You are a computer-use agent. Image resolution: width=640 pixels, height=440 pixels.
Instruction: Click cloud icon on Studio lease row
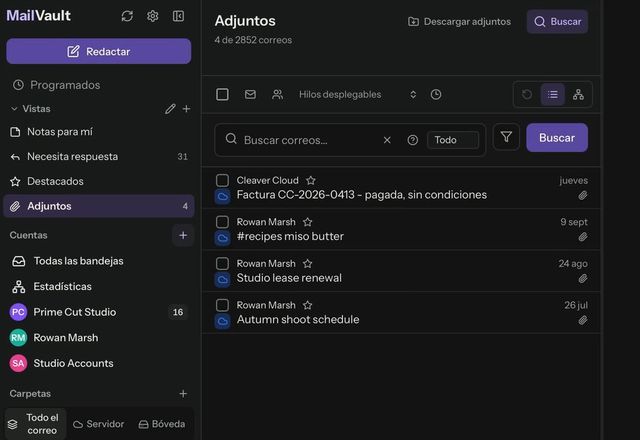222,280
